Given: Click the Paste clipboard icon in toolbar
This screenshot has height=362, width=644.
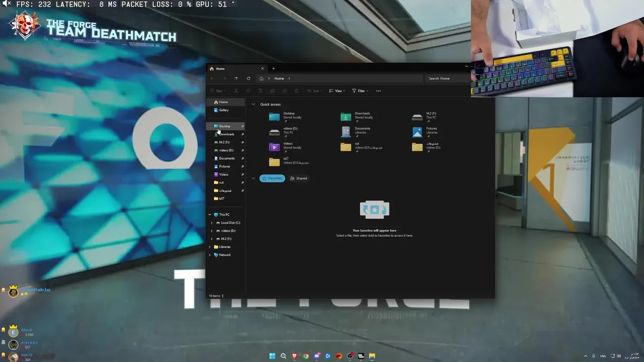Looking at the screenshot, I should [260, 91].
